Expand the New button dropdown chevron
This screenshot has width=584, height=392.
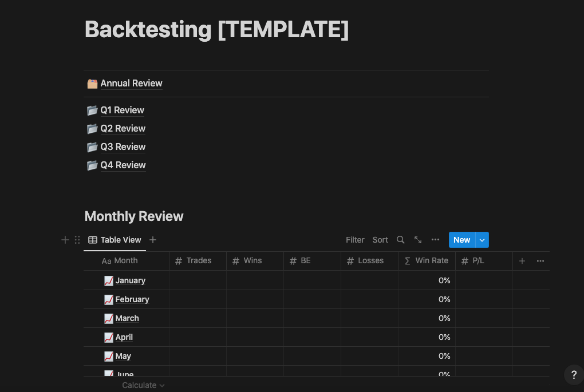pos(482,240)
